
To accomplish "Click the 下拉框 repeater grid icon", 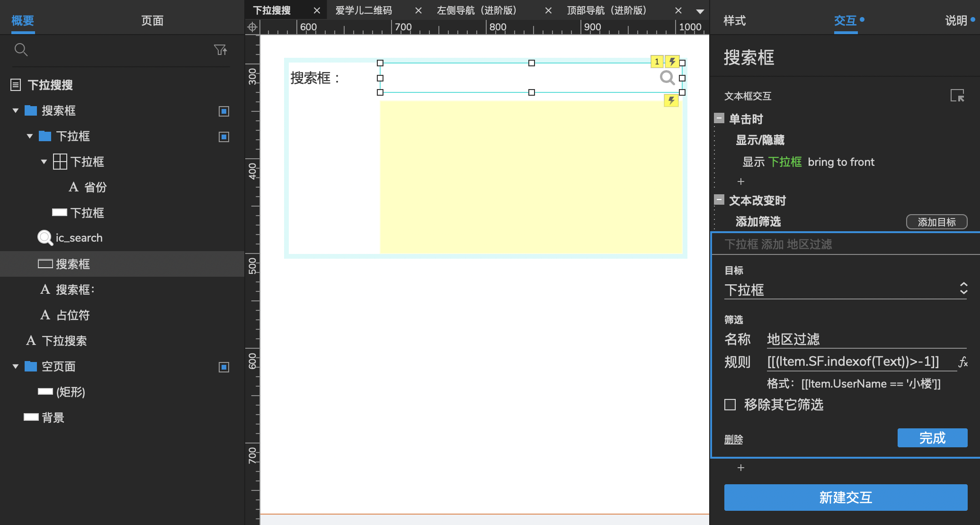I will pyautogui.click(x=60, y=162).
